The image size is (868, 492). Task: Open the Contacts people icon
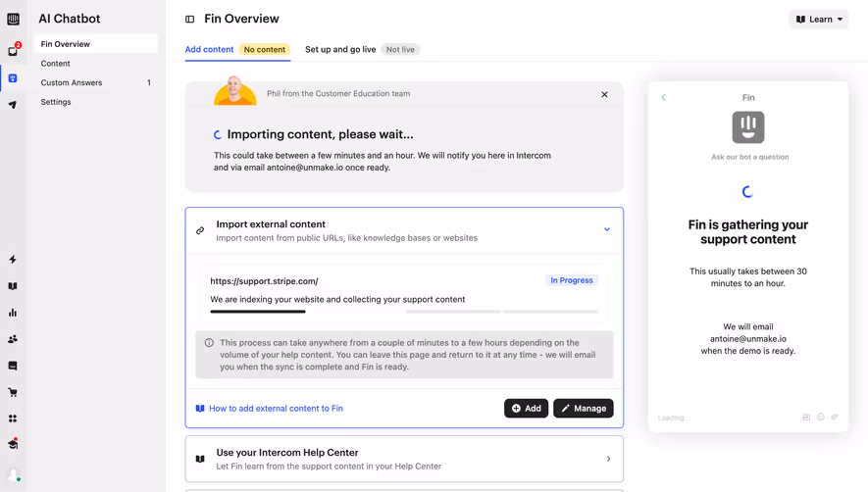[x=13, y=339]
